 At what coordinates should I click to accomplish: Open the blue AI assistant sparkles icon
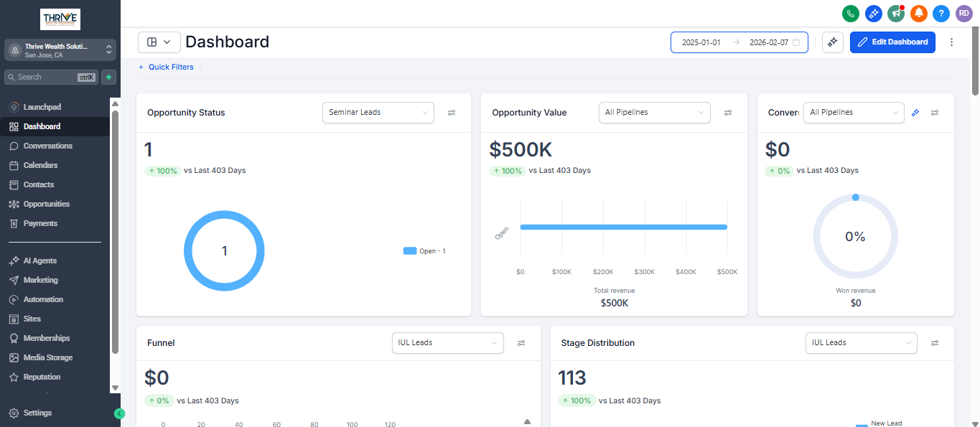click(873, 13)
